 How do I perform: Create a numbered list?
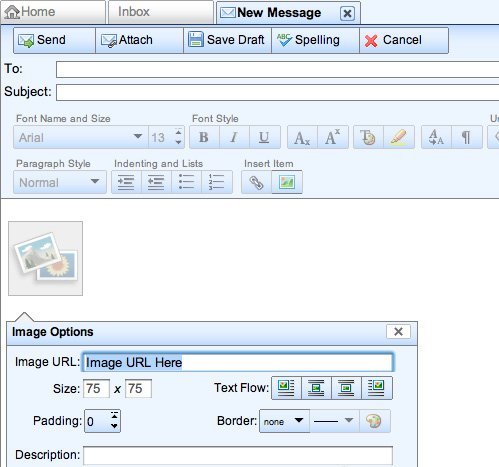217,182
